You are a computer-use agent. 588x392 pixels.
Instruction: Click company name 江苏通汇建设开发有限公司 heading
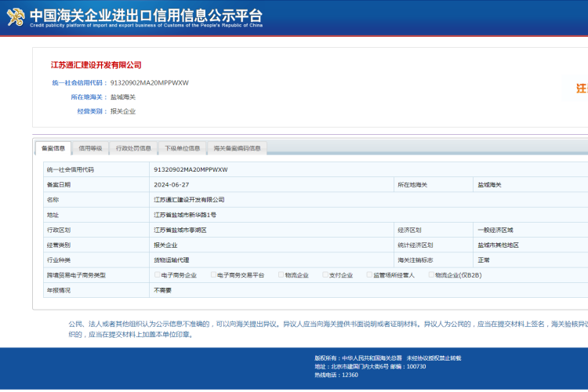(96, 64)
